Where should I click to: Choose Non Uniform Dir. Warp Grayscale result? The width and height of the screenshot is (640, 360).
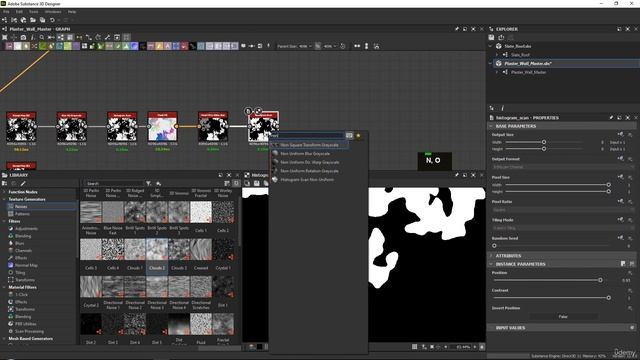(x=309, y=162)
